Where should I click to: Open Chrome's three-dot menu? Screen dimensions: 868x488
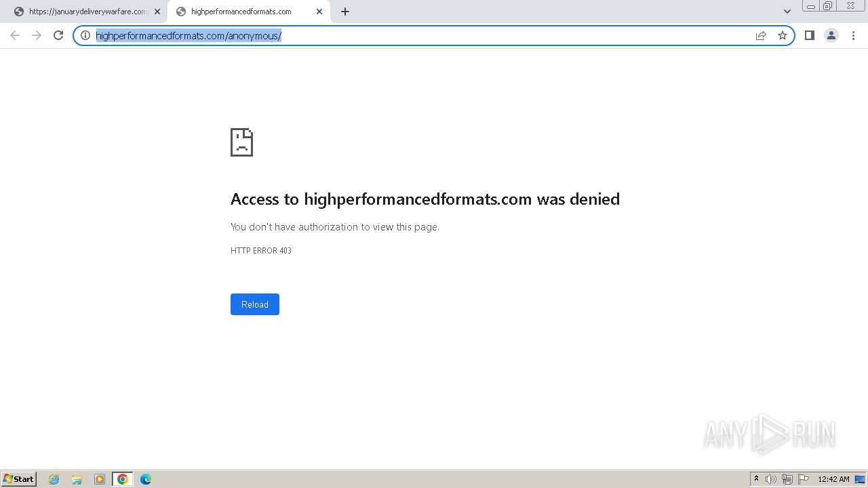point(853,35)
